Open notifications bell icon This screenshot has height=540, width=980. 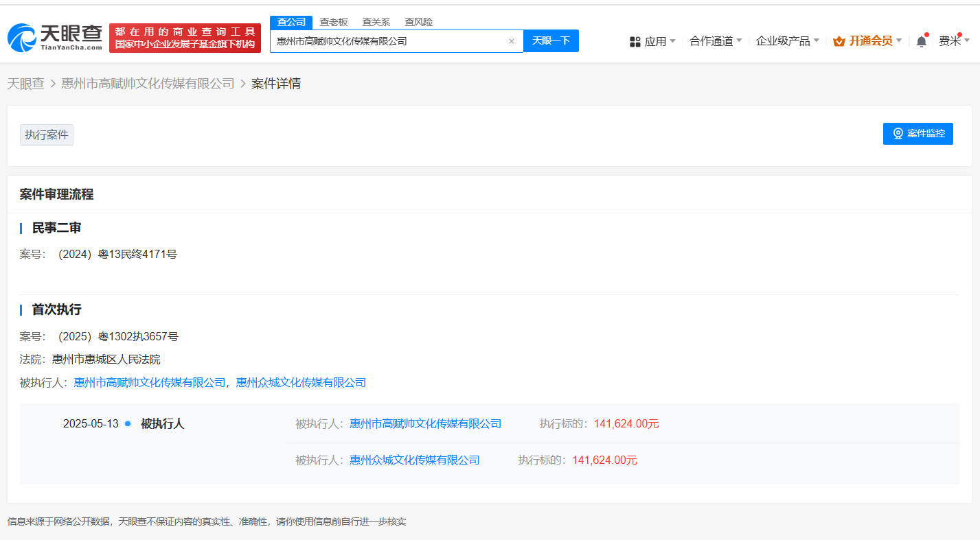click(922, 41)
